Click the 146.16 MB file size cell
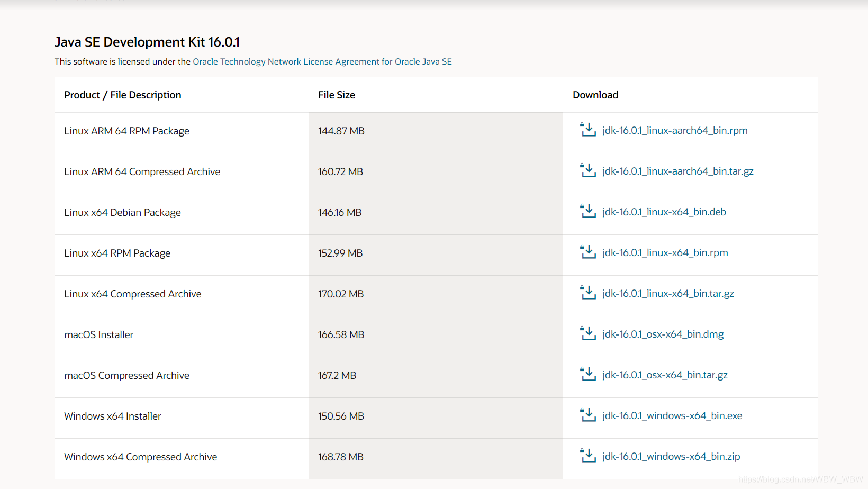The height and width of the screenshot is (489, 868). (x=436, y=214)
